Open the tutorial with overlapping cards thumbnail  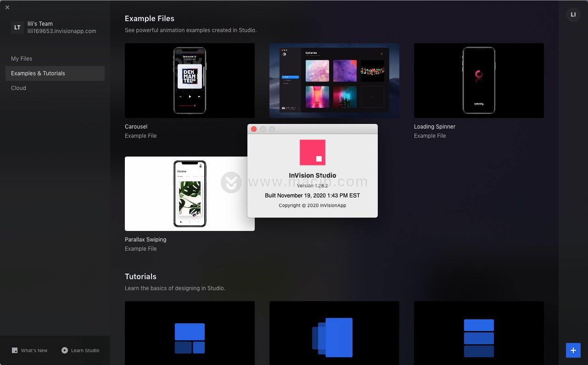click(x=334, y=333)
